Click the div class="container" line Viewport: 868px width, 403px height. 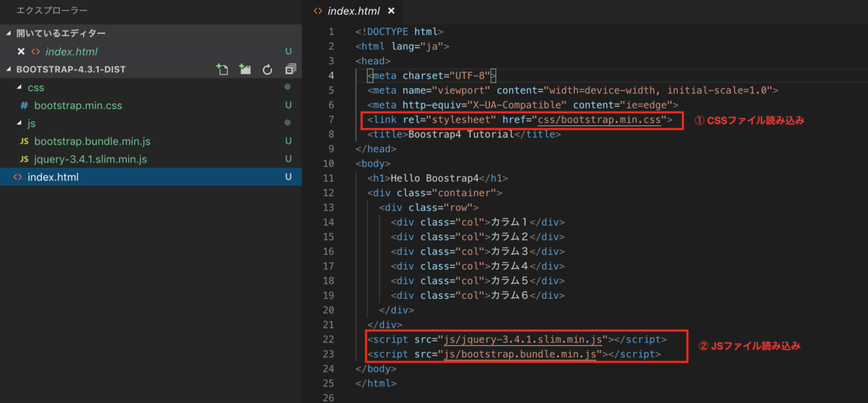pos(435,192)
